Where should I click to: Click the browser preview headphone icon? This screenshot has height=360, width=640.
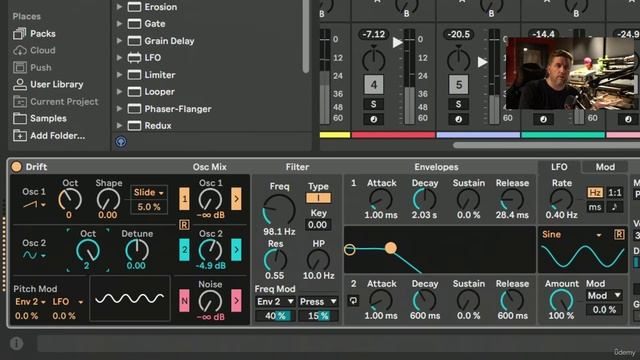121,142
